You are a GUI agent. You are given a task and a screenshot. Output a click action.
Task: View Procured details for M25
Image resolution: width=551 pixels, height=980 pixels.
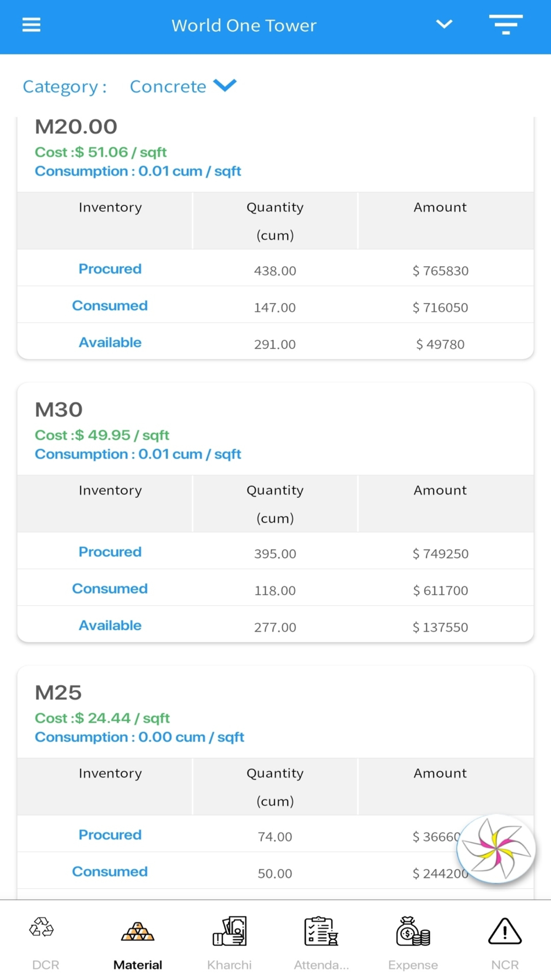coord(110,835)
